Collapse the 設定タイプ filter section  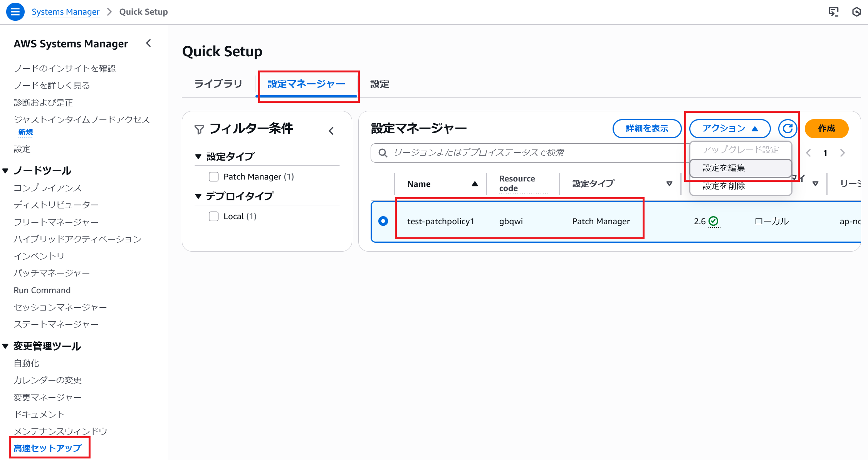click(x=198, y=156)
